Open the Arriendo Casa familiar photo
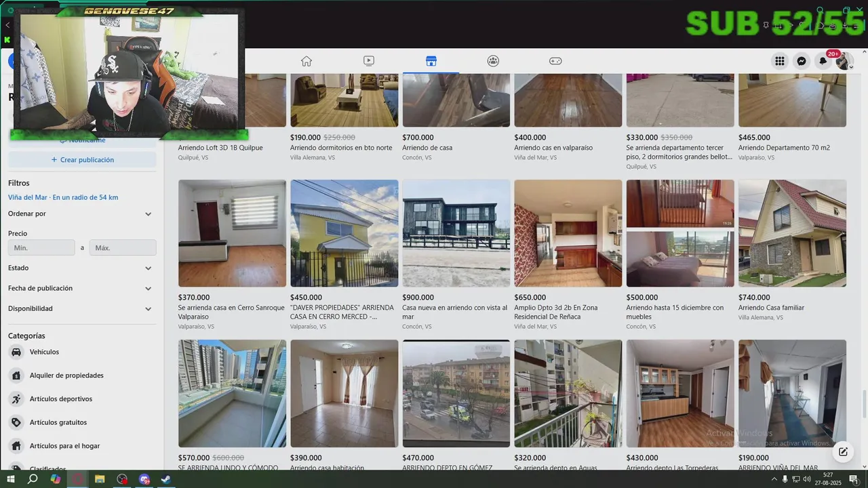The width and height of the screenshot is (868, 488). 792,233
